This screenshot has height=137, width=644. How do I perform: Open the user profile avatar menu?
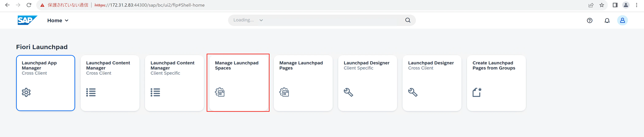coord(622,20)
